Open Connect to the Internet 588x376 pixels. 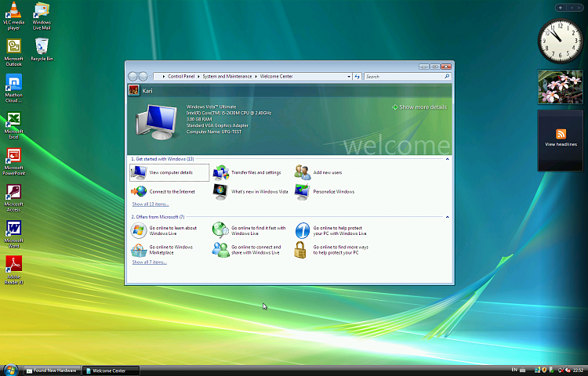tap(163, 191)
